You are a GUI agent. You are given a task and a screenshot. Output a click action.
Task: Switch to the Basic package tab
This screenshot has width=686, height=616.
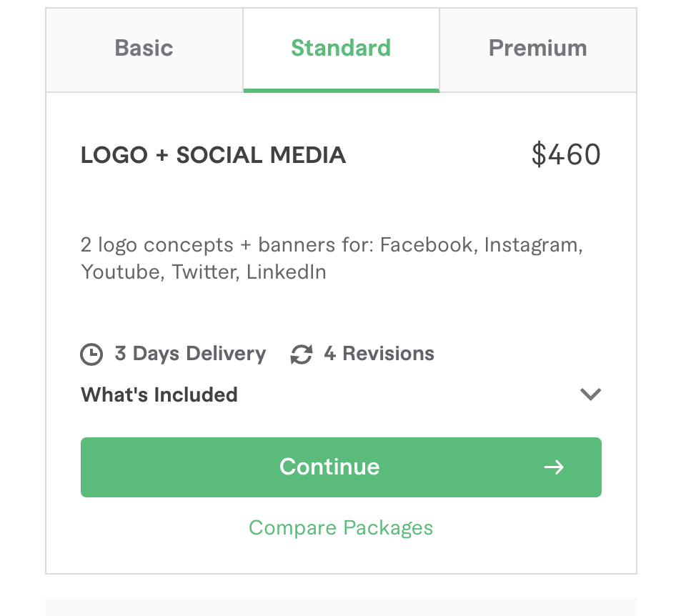[144, 49]
